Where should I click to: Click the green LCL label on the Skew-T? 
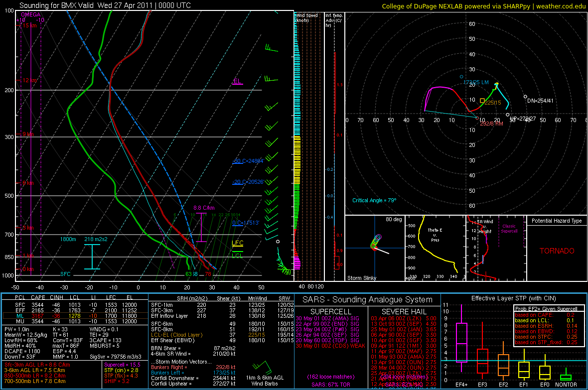point(237,256)
